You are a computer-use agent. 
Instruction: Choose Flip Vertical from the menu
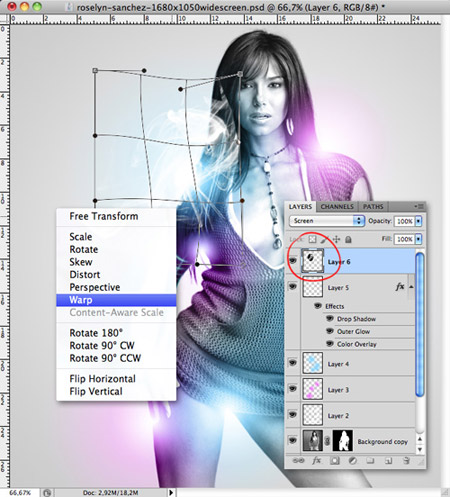point(96,392)
